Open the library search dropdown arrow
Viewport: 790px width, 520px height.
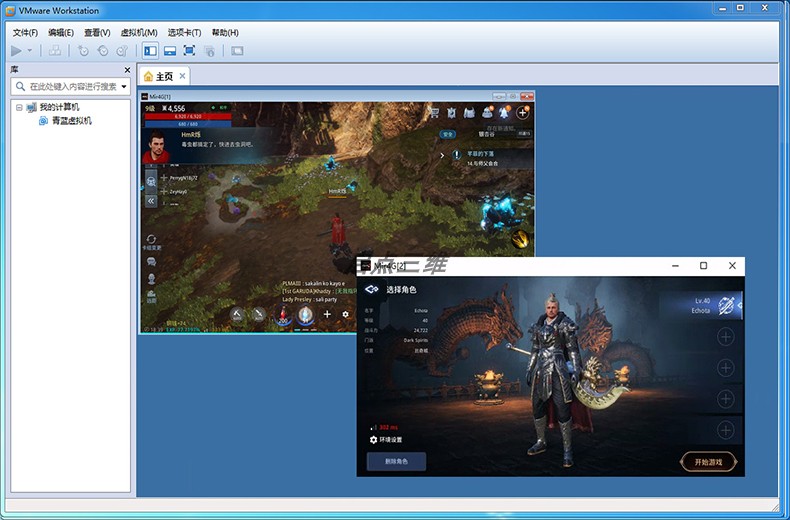(x=124, y=87)
